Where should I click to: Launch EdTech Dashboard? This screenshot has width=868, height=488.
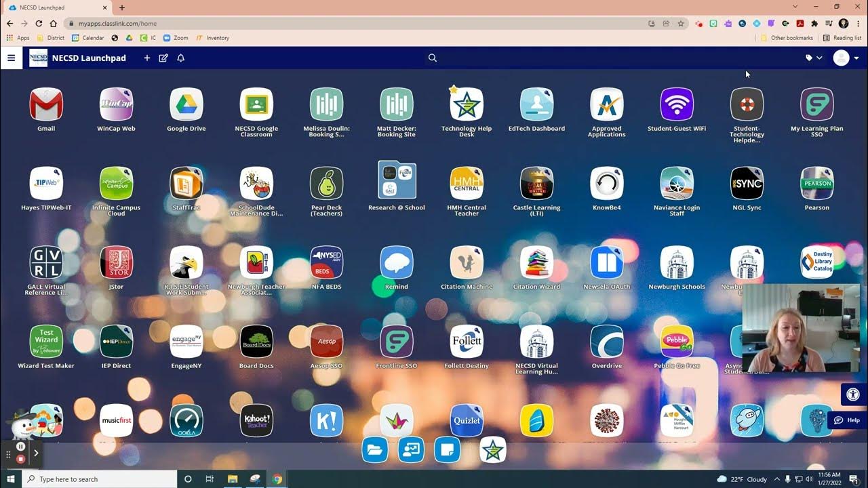coord(536,104)
